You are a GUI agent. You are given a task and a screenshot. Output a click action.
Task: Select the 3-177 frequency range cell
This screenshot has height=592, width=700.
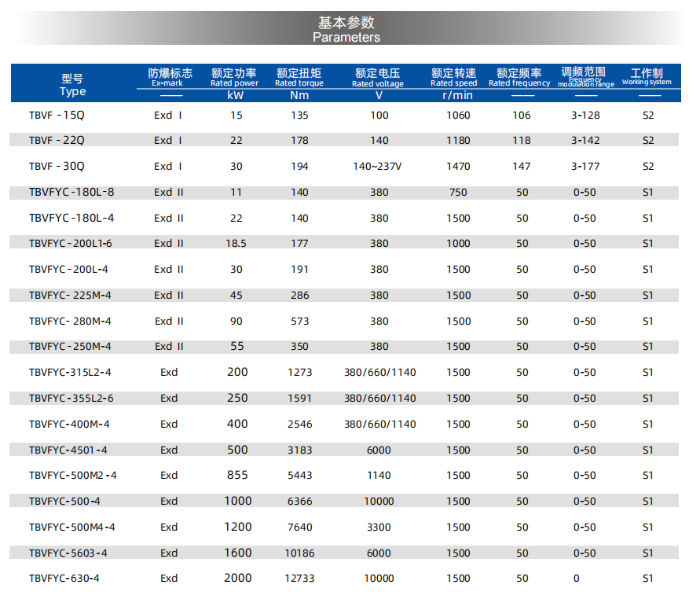pos(584,167)
